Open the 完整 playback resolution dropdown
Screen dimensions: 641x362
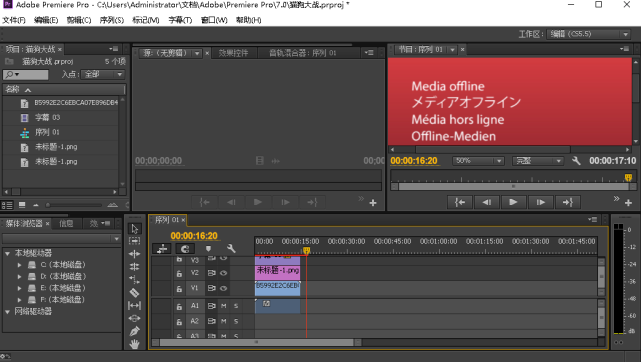[538, 161]
